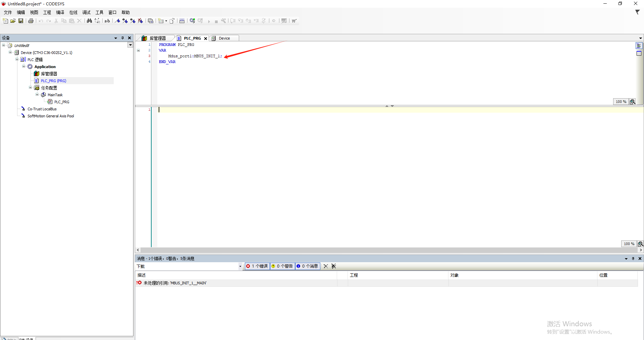
Task: Toggle a bookmark with the flag icon
Action: tap(117, 21)
